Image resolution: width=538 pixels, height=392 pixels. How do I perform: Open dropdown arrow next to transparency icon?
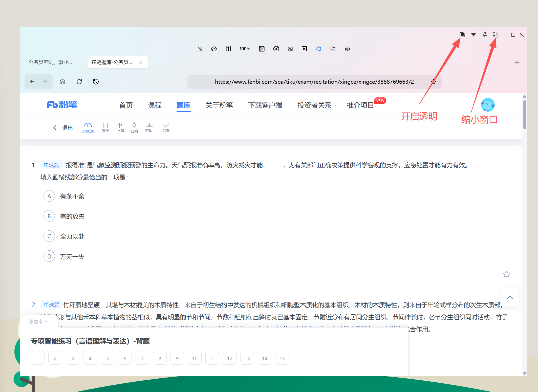(473, 35)
